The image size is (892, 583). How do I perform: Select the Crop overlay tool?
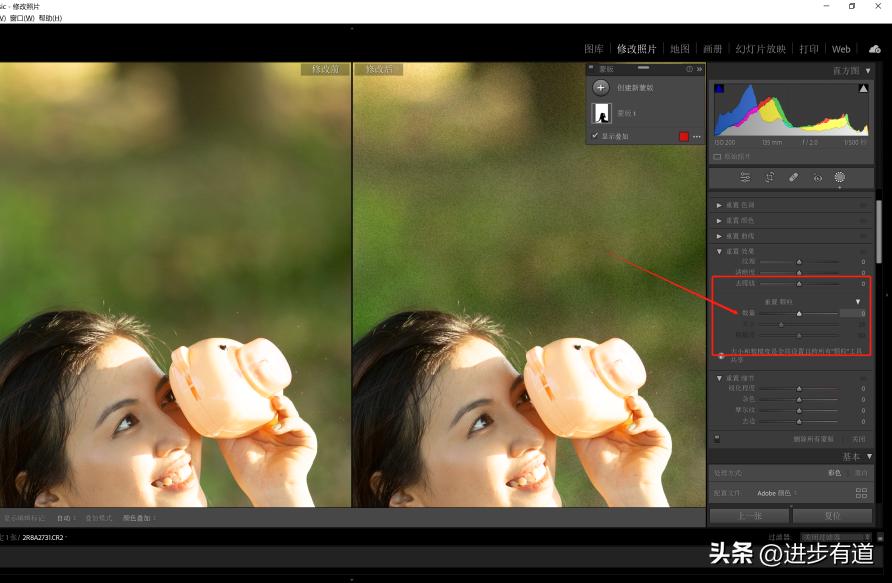click(x=769, y=177)
